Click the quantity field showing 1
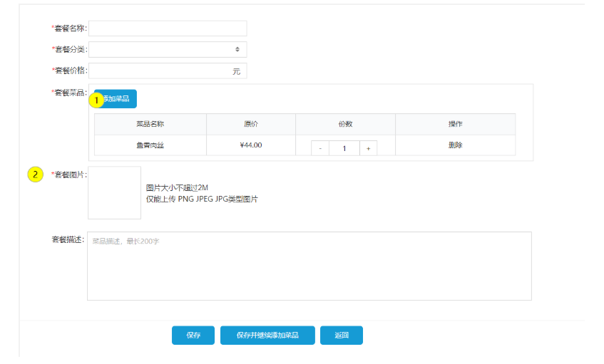The width and height of the screenshot is (604, 364). point(344,148)
